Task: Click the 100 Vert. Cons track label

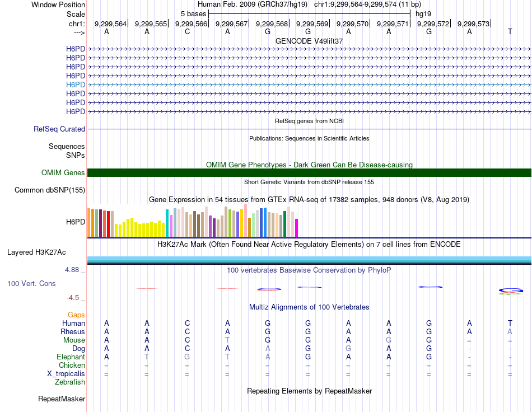Action: (31, 283)
